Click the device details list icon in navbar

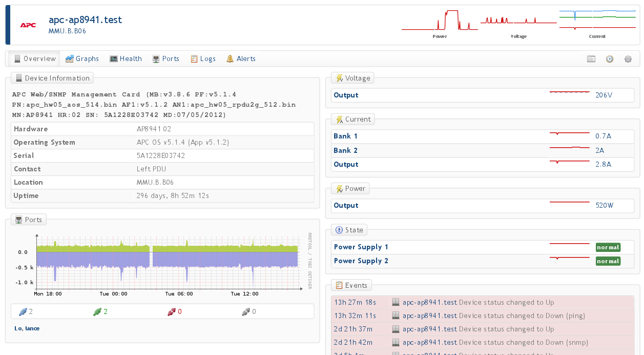tap(591, 59)
